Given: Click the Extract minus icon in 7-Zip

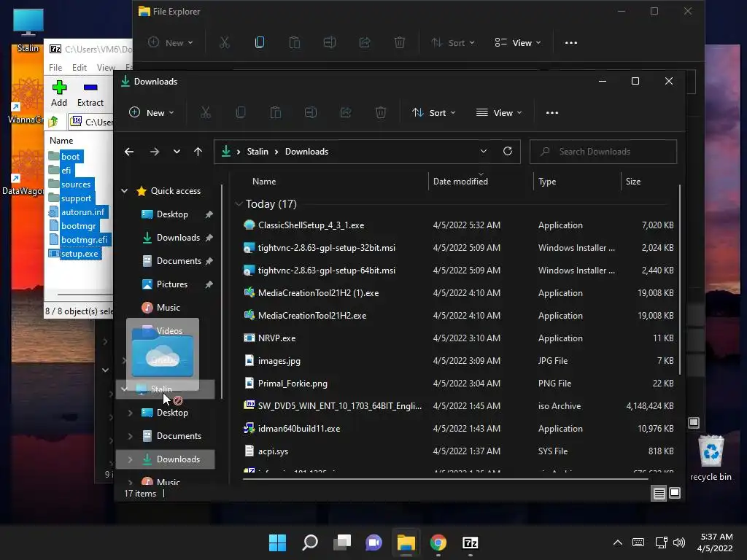Looking at the screenshot, I should (x=90, y=87).
